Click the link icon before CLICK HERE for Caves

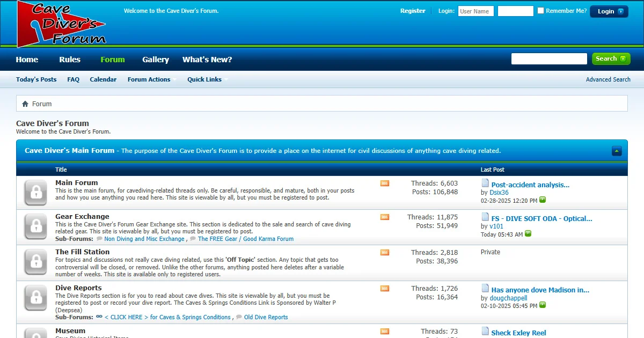(x=99, y=317)
